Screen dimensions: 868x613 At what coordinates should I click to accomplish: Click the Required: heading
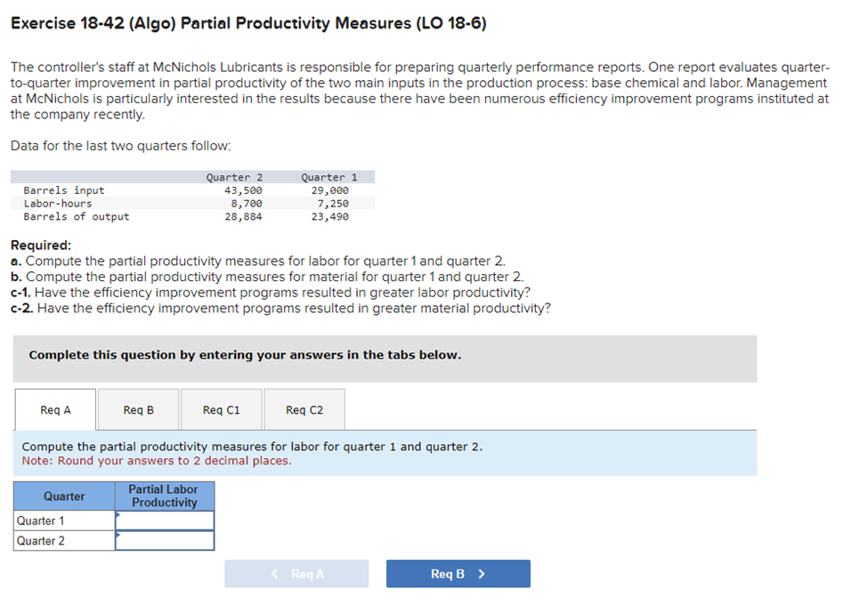tap(41, 245)
